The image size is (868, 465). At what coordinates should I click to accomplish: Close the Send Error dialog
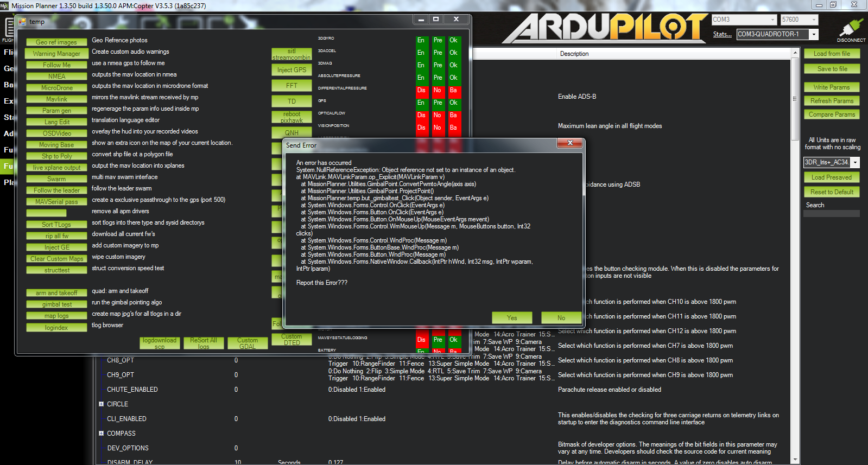click(570, 143)
